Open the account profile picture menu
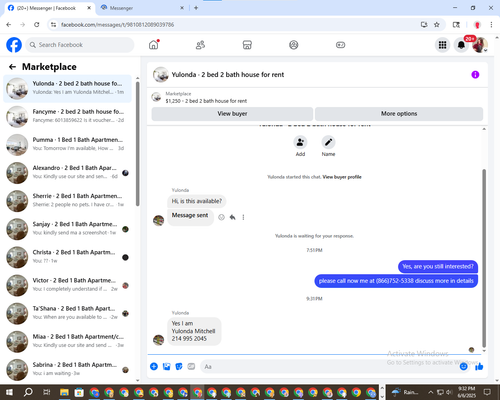The width and height of the screenshot is (500, 400). coord(480,45)
